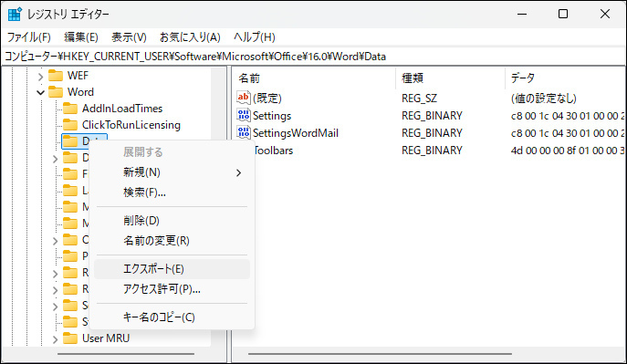Minimize the Registry Editor window
Image resolution: width=627 pixels, height=364 pixels.
tap(522, 14)
